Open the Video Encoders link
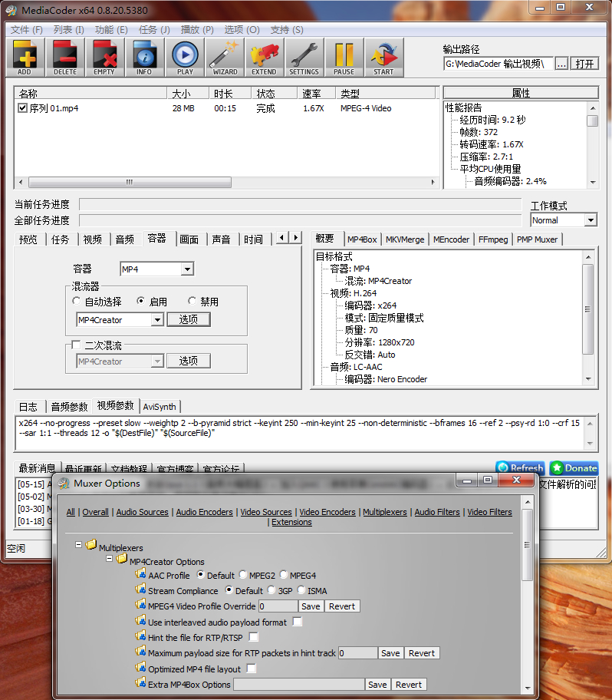 [327, 512]
